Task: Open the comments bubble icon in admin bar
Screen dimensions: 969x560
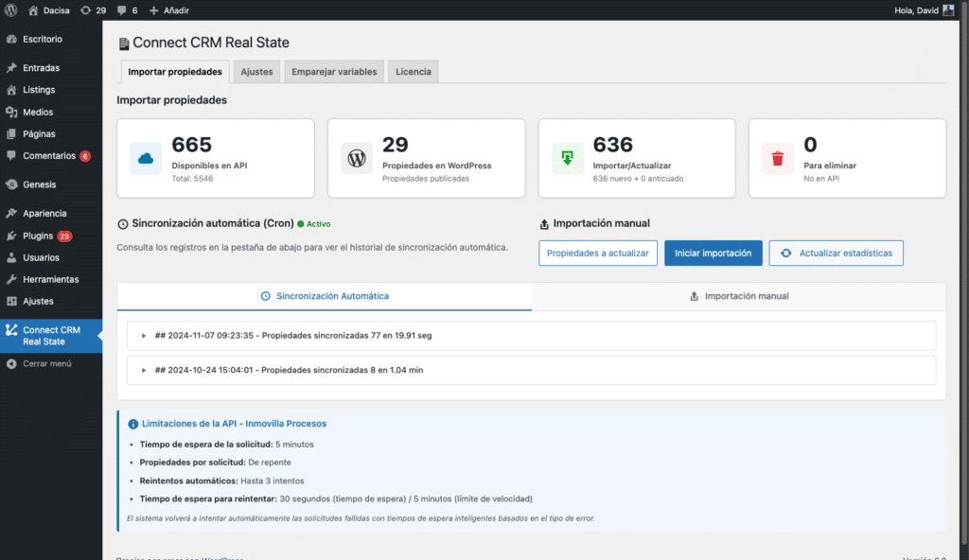Action: [x=124, y=9]
